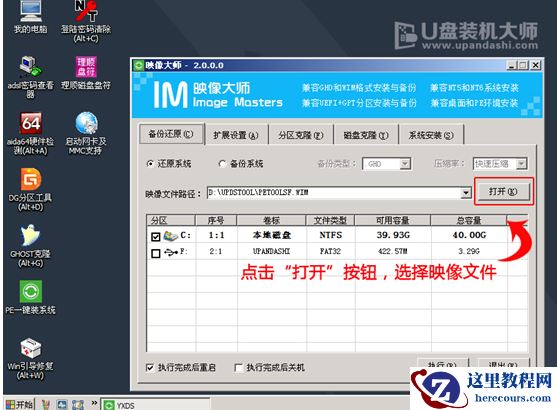Sort by the 可用容量 column header

(393, 220)
